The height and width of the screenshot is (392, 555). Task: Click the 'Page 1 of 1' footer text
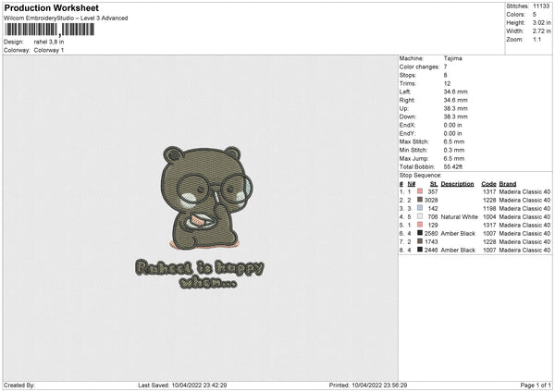(536, 386)
